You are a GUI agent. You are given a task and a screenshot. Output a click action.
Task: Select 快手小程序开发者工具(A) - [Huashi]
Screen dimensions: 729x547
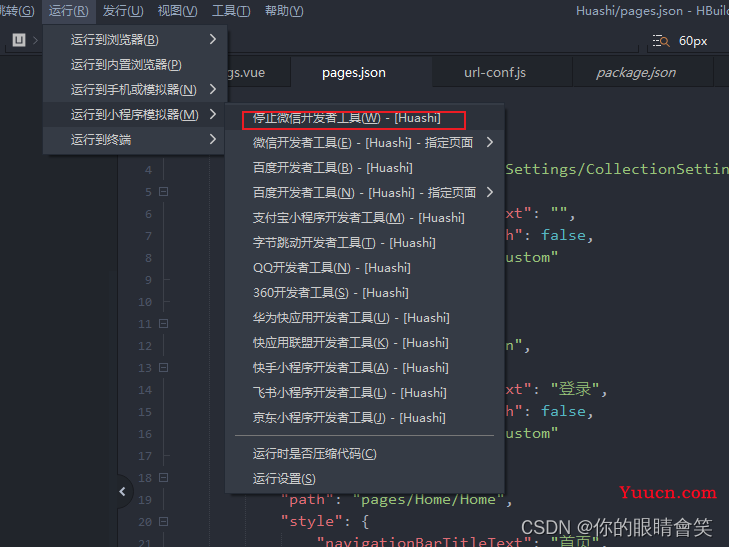tap(364, 369)
